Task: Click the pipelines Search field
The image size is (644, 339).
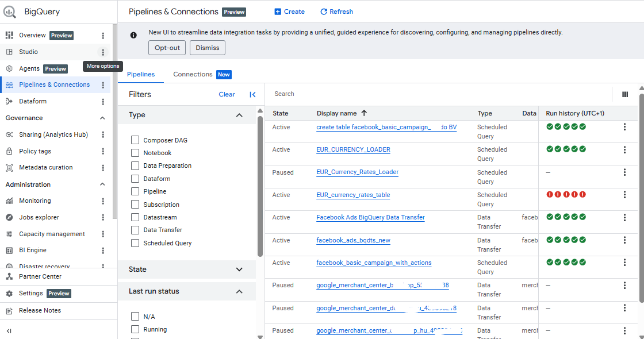Action: pyautogui.click(x=439, y=94)
